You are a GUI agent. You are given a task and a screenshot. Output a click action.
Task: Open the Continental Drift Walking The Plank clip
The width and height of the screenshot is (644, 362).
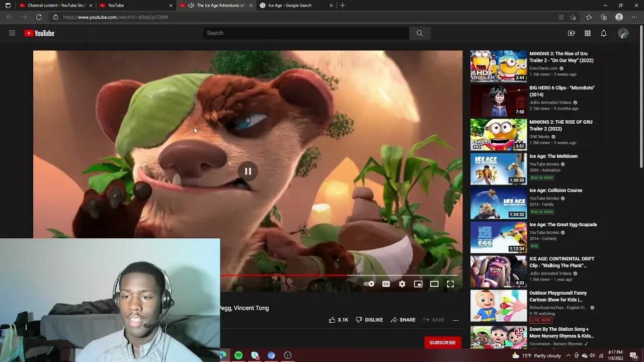[561, 262]
